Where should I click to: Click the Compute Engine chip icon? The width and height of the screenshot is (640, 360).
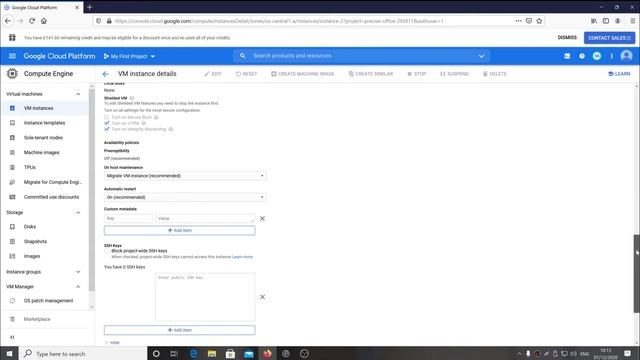point(12,73)
